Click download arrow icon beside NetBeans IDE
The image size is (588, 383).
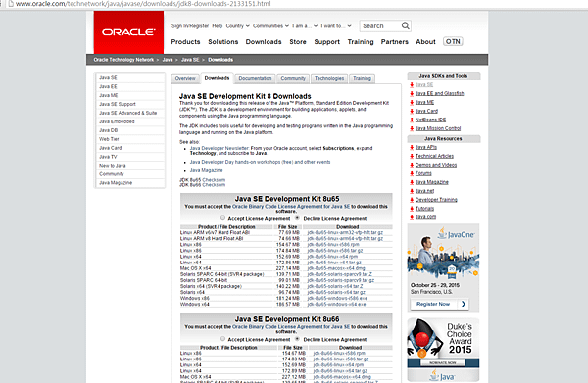pyautogui.click(x=412, y=120)
